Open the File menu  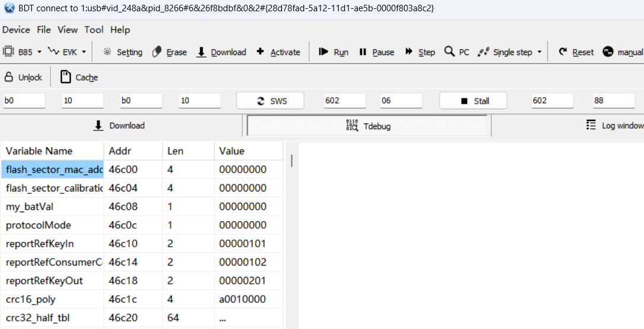coord(44,30)
